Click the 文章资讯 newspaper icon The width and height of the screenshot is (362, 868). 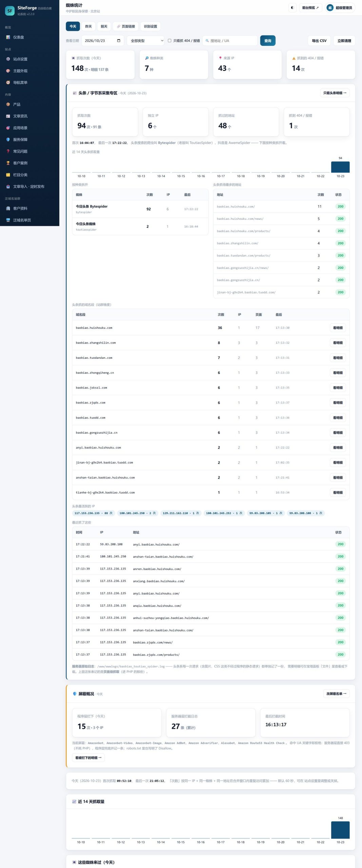coord(8,116)
